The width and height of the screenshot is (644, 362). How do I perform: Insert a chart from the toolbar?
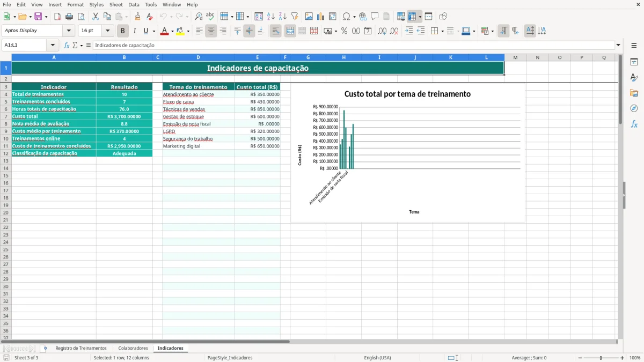(321, 17)
